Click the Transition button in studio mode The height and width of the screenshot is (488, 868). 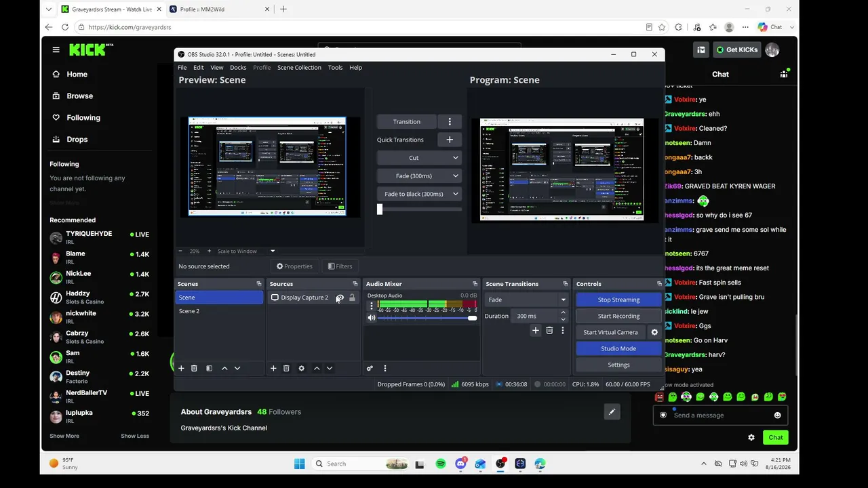407,121
